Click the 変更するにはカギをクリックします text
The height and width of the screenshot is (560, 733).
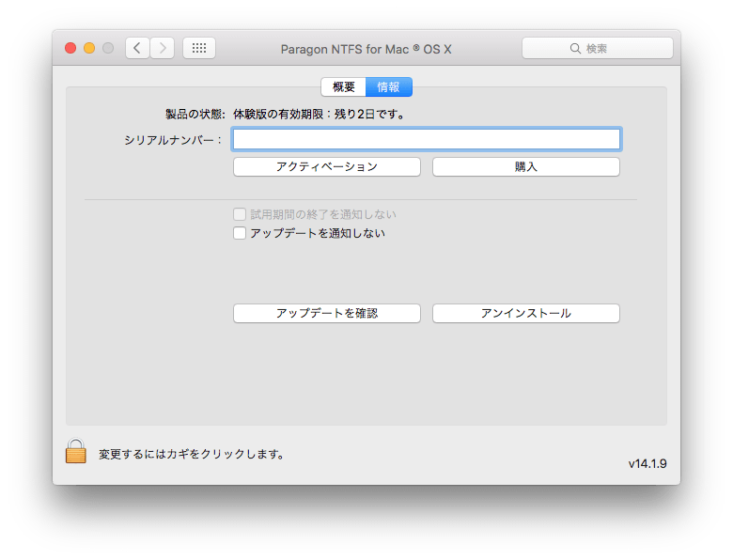point(192,455)
